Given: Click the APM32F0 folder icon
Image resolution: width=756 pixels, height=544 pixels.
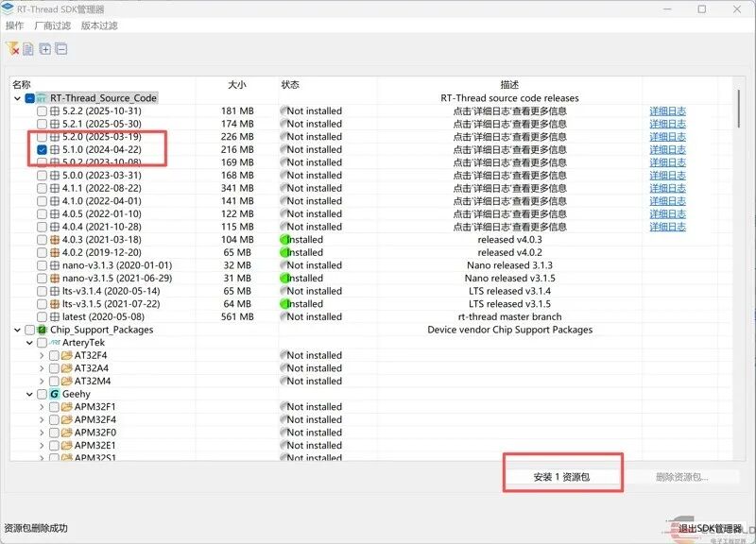Looking at the screenshot, I should click(66, 433).
